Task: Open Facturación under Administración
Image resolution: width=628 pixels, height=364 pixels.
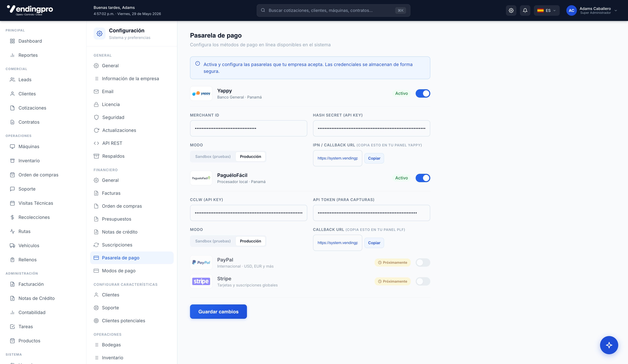Action: click(43, 284)
